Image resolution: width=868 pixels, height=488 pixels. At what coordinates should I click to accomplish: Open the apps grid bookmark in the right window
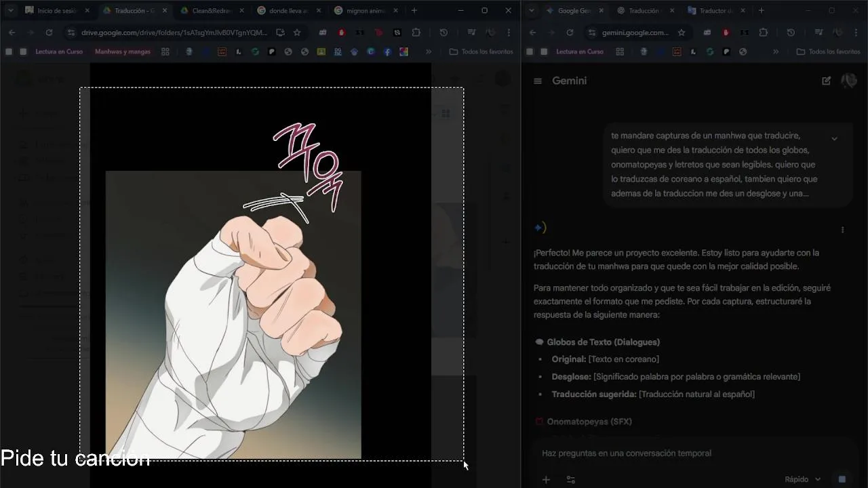pos(619,52)
